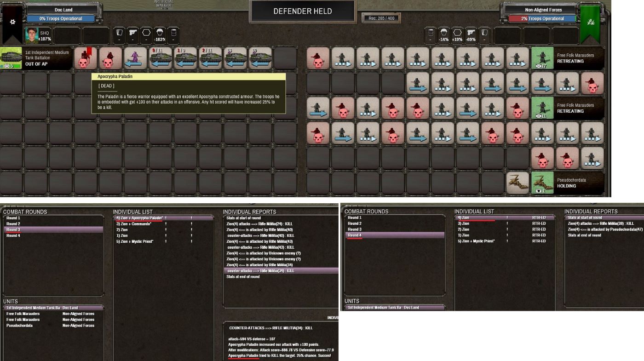Click the retreating purple Mystic Priest tile
This screenshot has height=361, width=644.
tap(135, 58)
